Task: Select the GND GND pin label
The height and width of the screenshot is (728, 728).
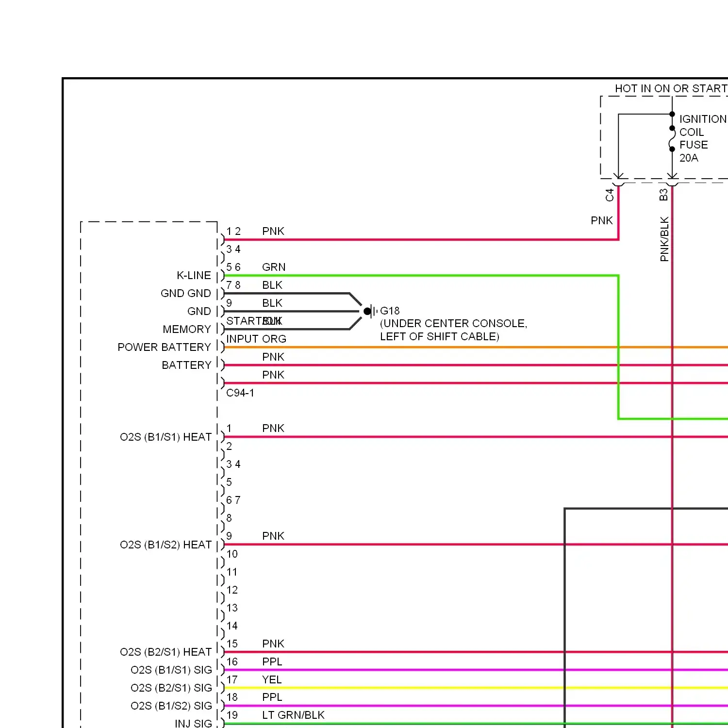Action: point(186,293)
